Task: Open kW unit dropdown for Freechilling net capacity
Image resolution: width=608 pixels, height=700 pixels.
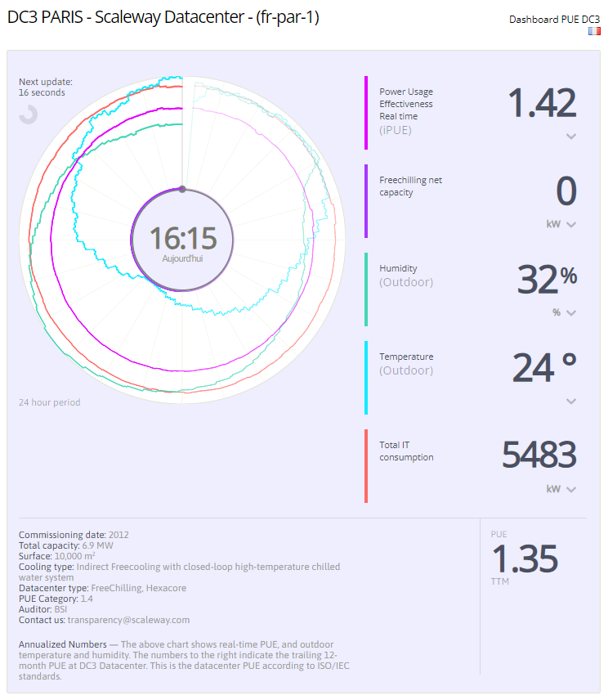Action: pos(561,224)
